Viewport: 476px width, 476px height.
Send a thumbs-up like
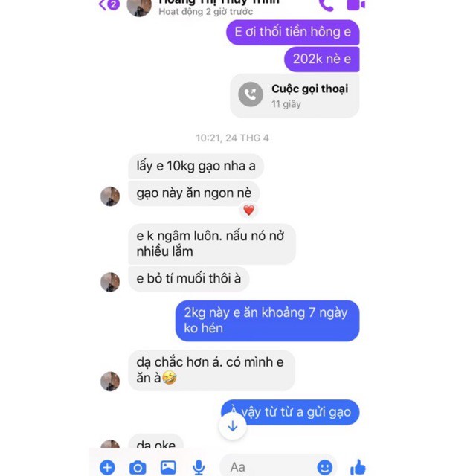coord(358,467)
